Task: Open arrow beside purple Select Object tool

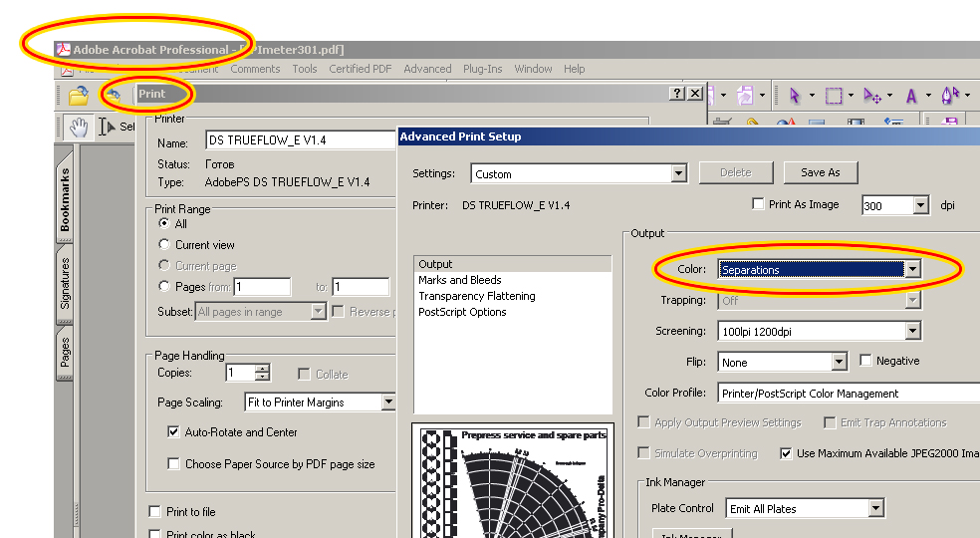Action: click(x=812, y=96)
